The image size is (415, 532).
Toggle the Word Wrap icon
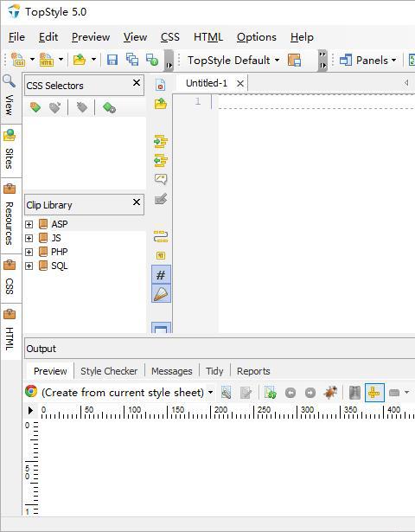(160, 236)
